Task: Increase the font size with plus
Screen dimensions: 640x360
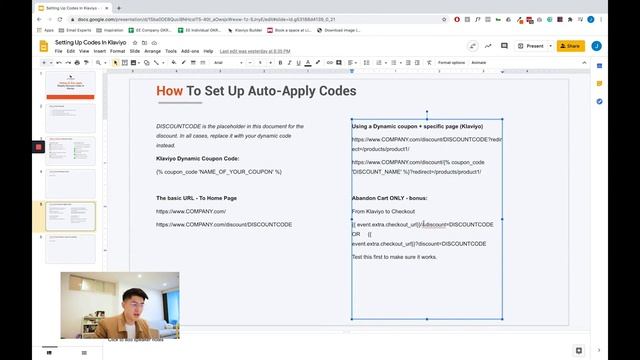Action: [270, 62]
